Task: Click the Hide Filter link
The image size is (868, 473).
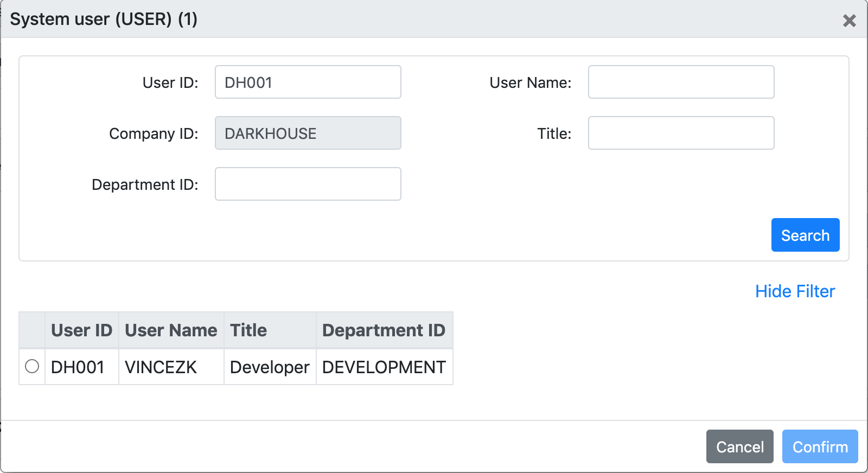Action: pyautogui.click(x=795, y=291)
